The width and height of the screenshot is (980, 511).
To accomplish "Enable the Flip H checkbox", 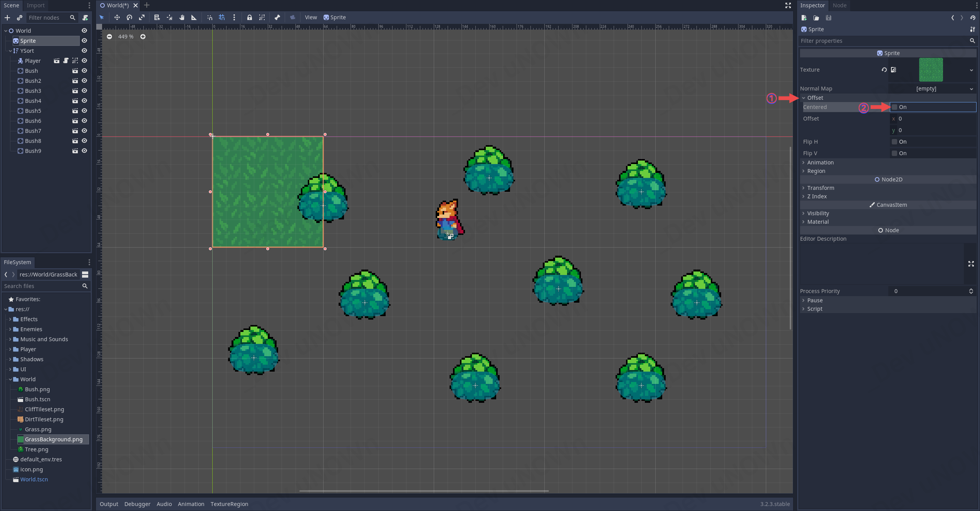I will pyautogui.click(x=894, y=142).
